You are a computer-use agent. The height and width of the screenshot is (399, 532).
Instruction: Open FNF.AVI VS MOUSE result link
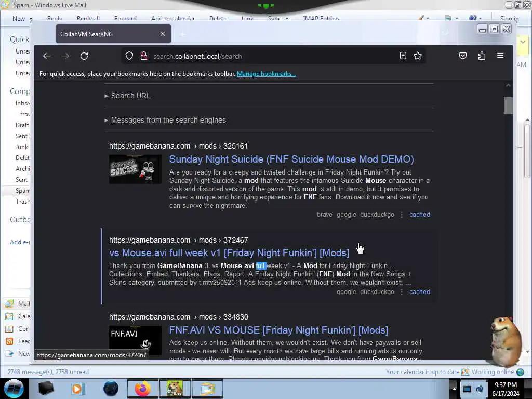(278, 330)
